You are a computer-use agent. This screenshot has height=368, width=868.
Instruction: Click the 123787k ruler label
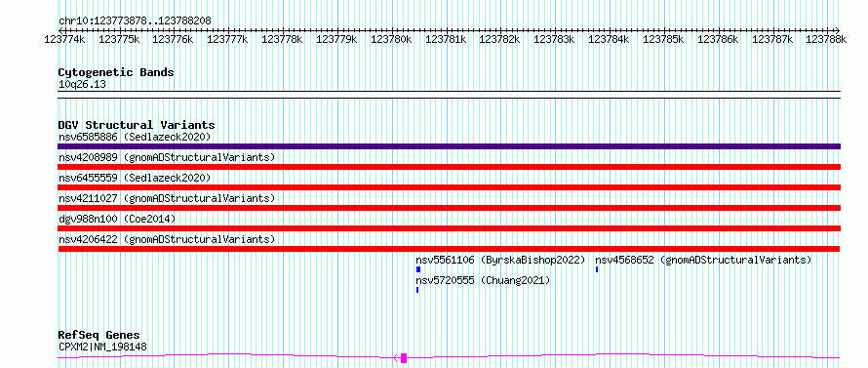pyautogui.click(x=772, y=39)
